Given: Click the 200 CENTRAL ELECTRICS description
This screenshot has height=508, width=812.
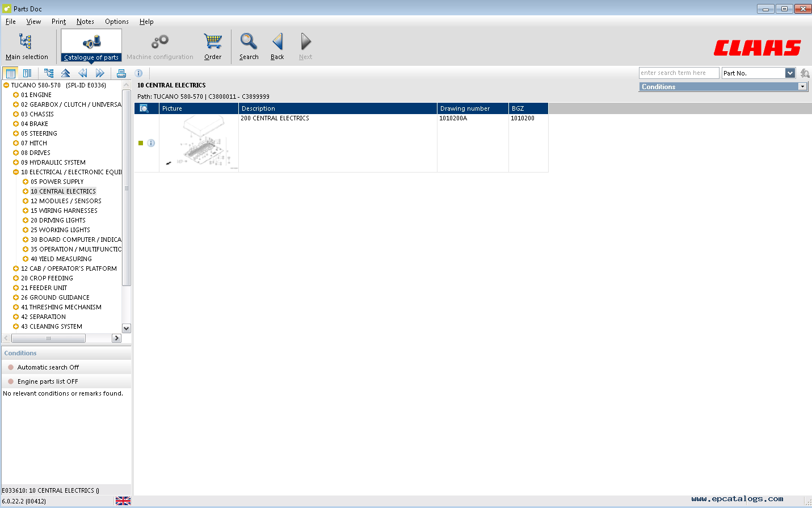Looking at the screenshot, I should [x=275, y=119].
